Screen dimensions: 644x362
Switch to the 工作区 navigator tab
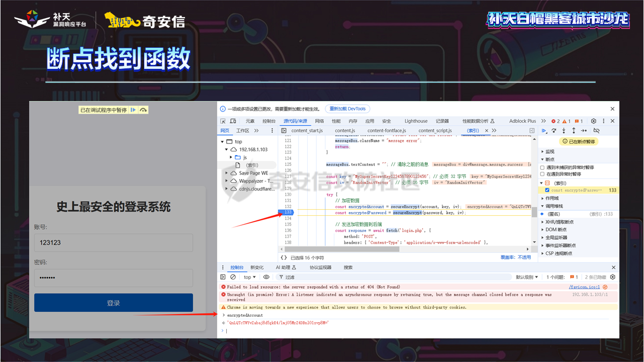tap(243, 131)
